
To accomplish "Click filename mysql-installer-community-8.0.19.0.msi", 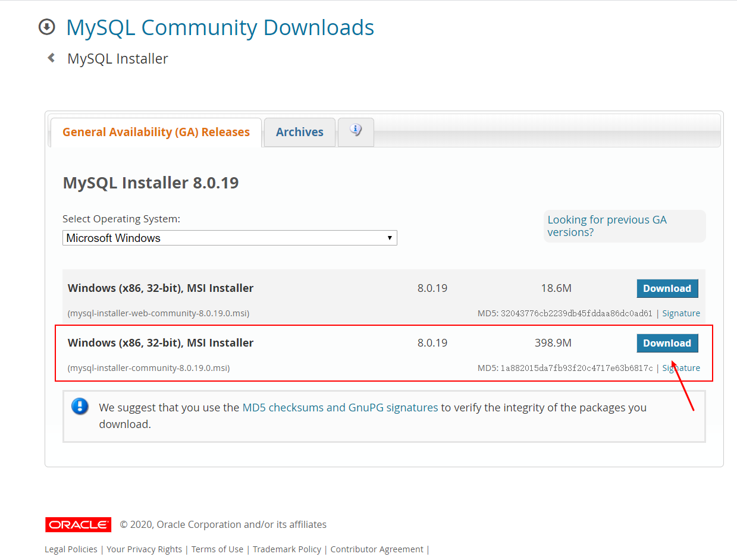I will (x=149, y=368).
